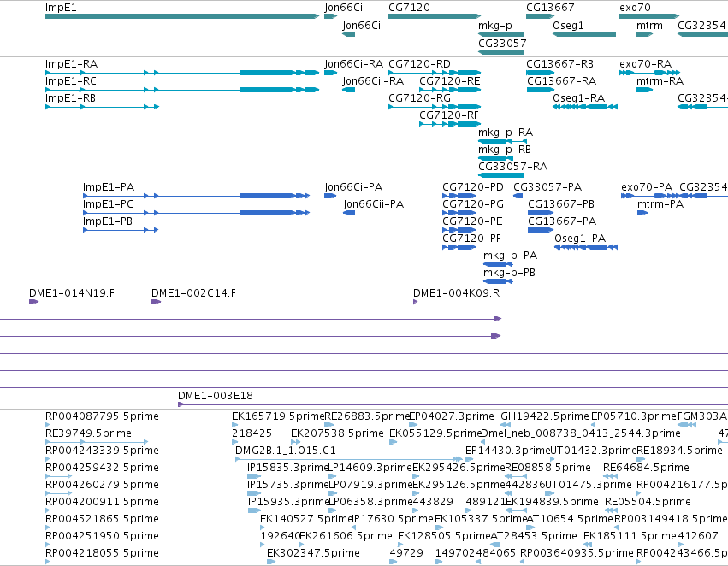Click the Jon66Cii gene label
728x566 pixels.
click(363, 25)
